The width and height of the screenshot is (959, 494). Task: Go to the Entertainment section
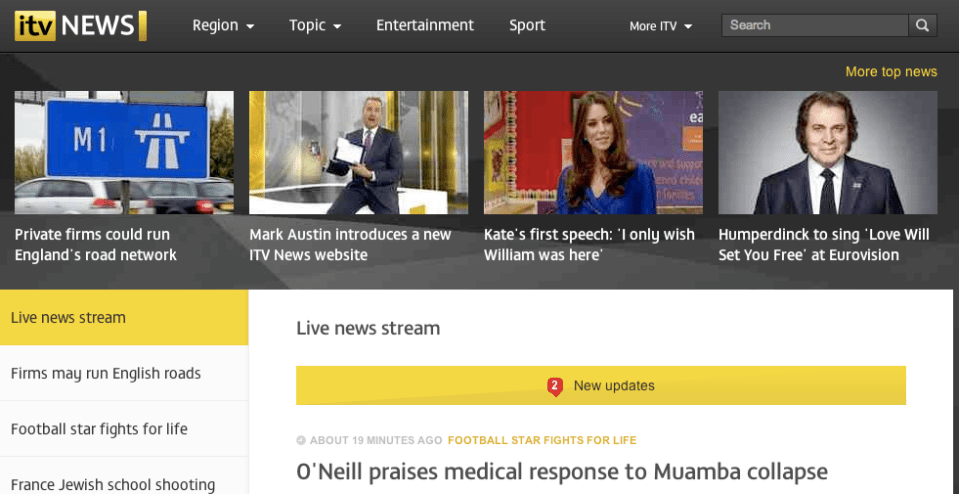coord(424,26)
